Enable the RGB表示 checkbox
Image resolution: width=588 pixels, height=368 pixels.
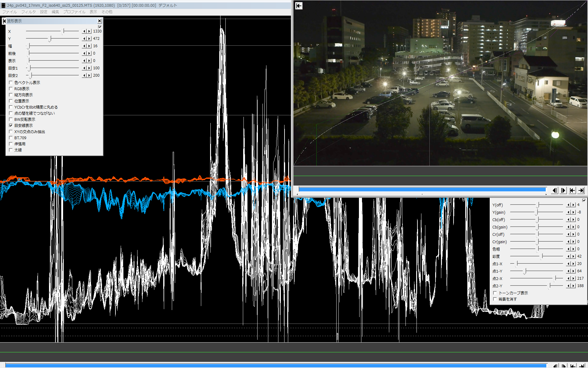tap(11, 89)
